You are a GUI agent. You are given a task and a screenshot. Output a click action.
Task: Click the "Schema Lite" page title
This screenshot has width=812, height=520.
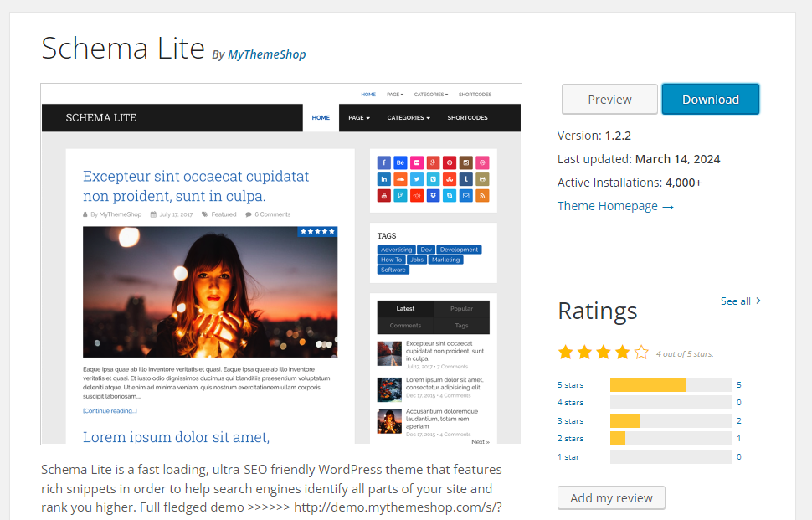(x=123, y=49)
